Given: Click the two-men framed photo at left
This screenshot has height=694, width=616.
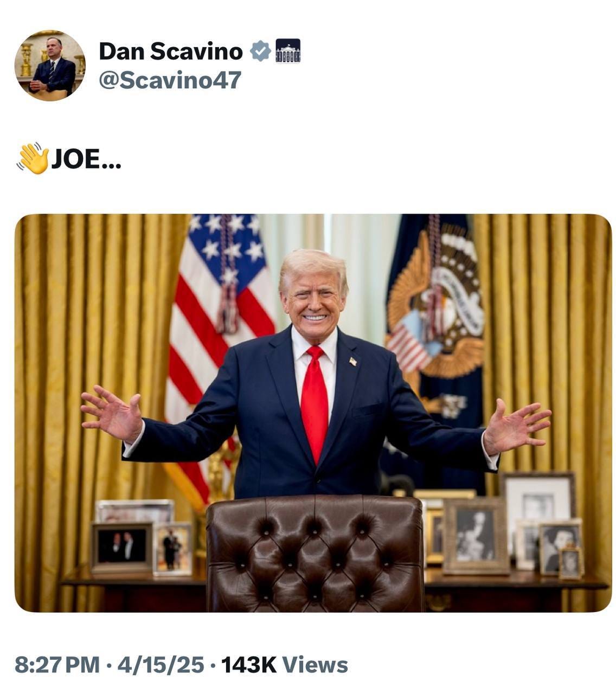Looking at the screenshot, I should coord(122,547).
